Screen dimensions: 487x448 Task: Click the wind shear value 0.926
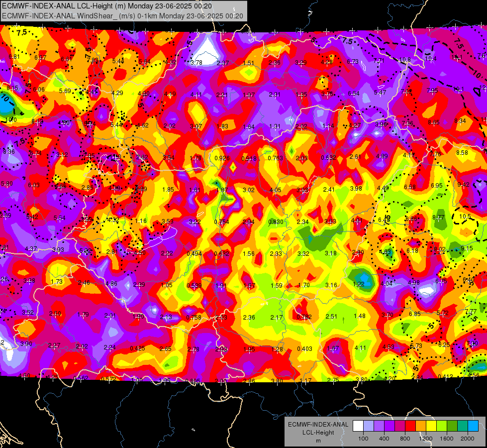click(222, 158)
